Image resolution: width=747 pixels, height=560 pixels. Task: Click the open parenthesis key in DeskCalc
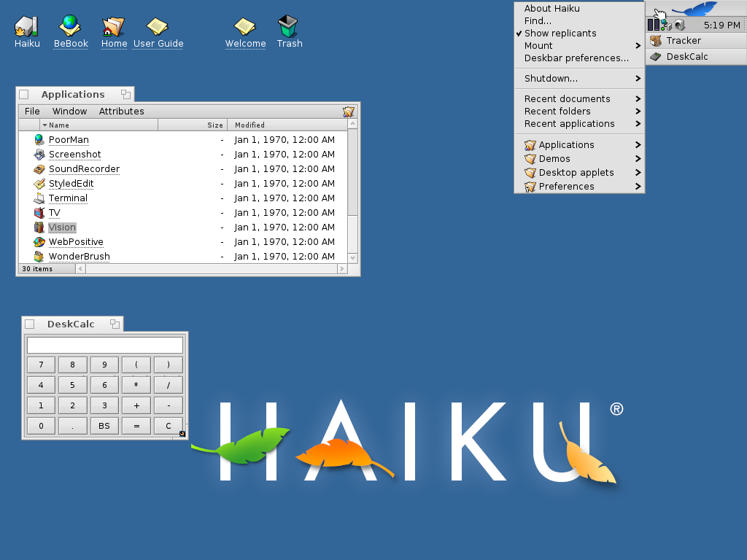[x=136, y=365]
